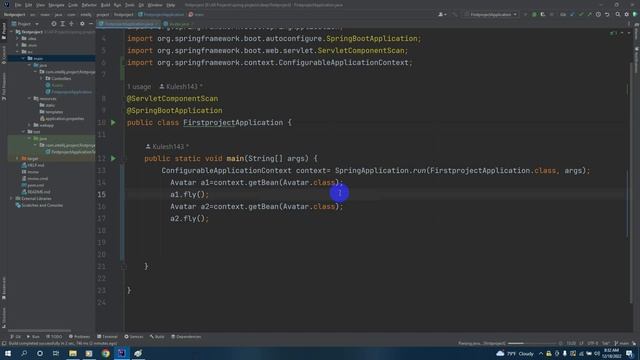Open the TODO tool window tab
The width and height of the screenshot is (640, 360).
pyautogui.click(x=54, y=337)
